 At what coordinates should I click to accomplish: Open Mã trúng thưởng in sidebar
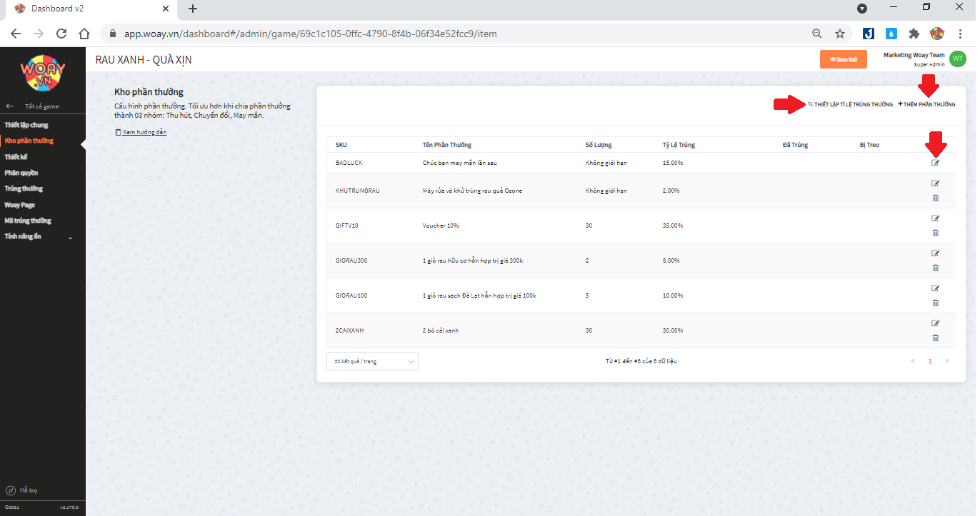(28, 221)
